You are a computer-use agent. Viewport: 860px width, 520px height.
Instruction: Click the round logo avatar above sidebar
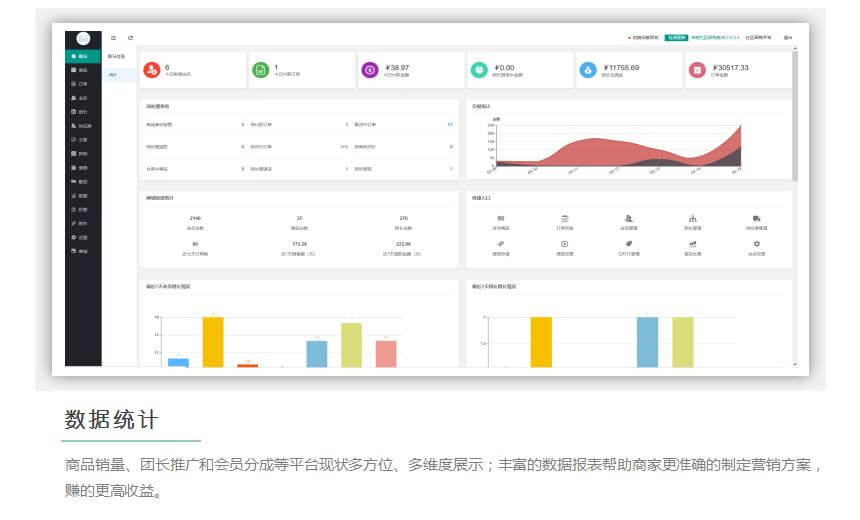tap(83, 38)
